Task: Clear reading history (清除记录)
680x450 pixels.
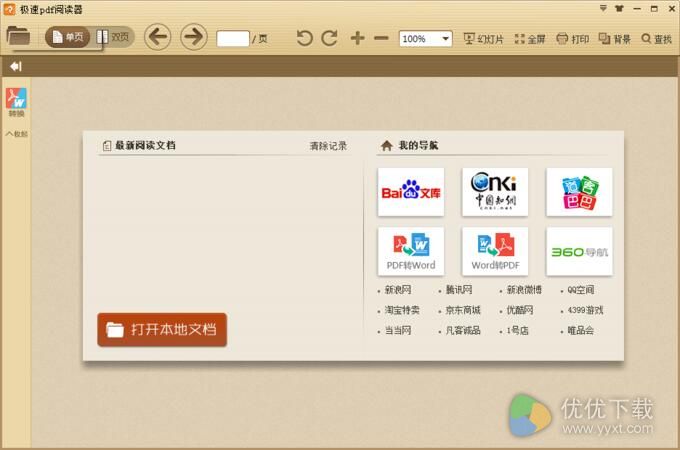Action: [328, 146]
